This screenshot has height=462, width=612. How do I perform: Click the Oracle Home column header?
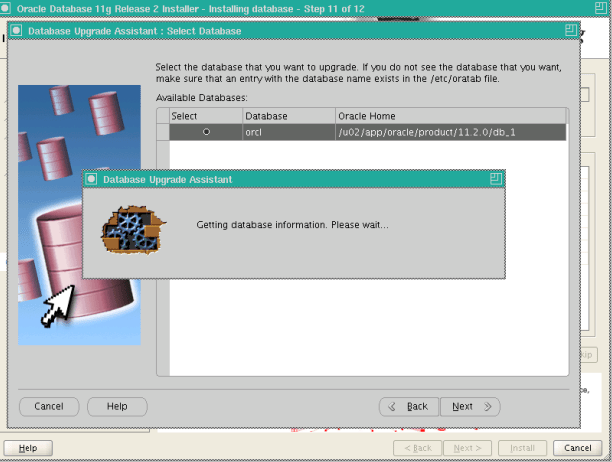[x=451, y=116]
